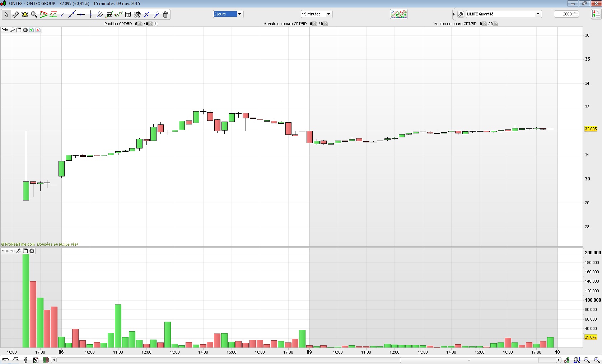Select the arrow cursor mode
This screenshot has height=364, width=602.
6,14
